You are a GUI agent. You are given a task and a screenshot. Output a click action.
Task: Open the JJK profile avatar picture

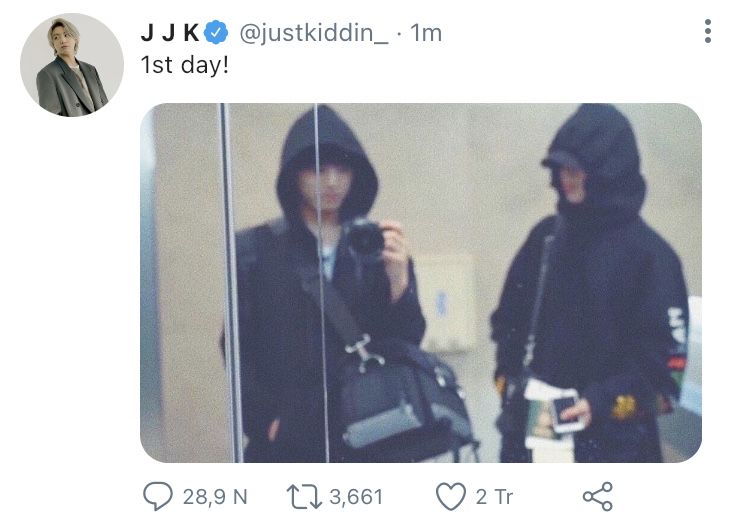pyautogui.click(x=72, y=65)
